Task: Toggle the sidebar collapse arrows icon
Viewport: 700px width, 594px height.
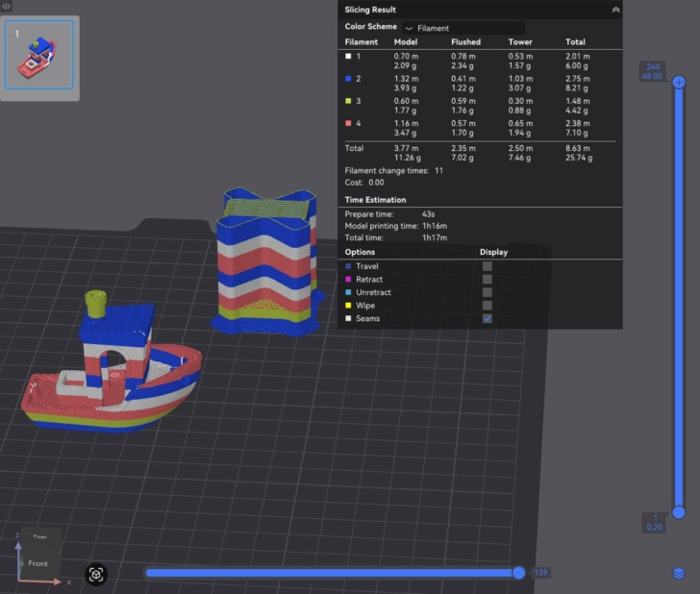Action: tap(6, 6)
